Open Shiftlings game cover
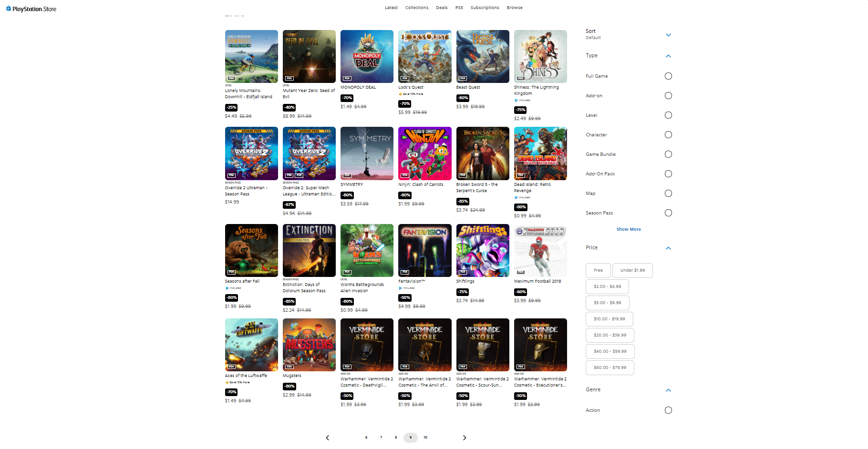The width and height of the screenshot is (868, 449). coord(483,250)
